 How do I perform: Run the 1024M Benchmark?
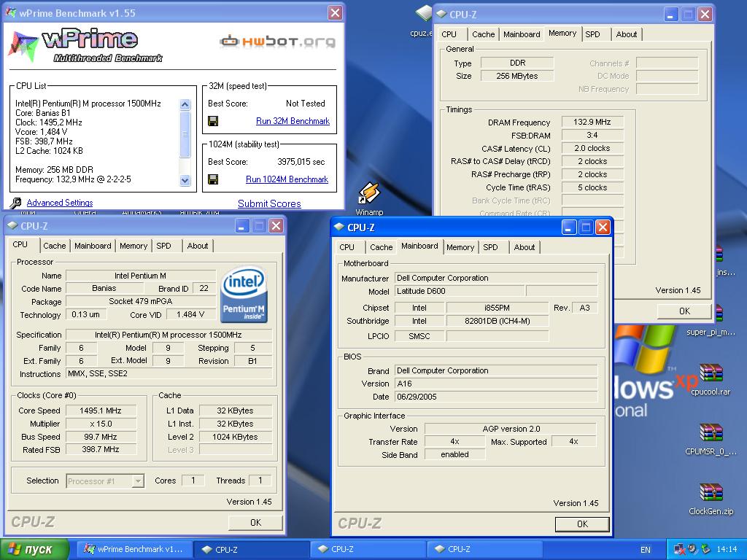287,179
